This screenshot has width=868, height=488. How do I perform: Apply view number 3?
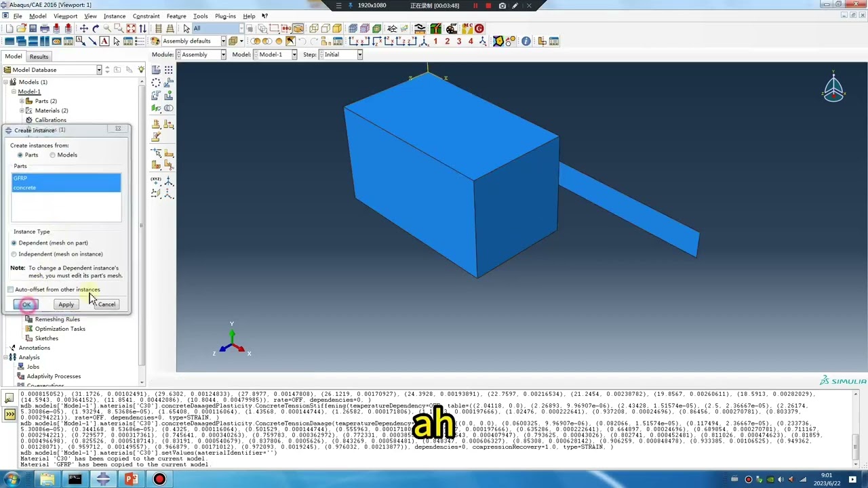pos(459,41)
